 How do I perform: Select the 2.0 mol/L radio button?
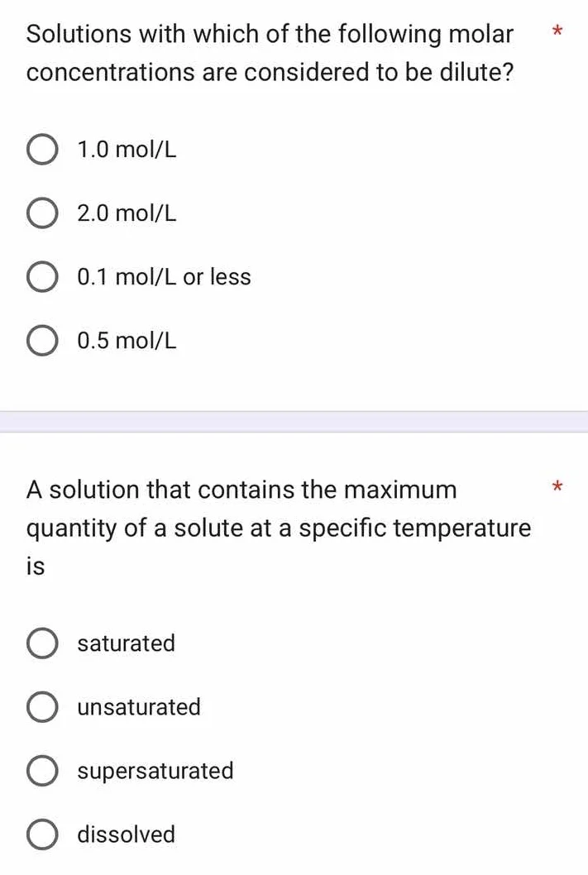click(42, 213)
